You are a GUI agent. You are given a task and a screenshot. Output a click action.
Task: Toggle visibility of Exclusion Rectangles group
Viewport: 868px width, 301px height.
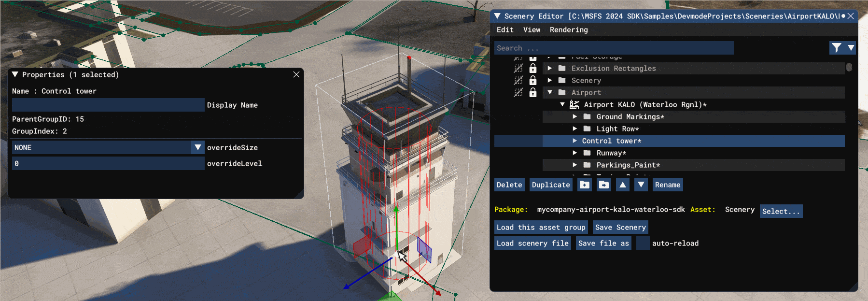(x=518, y=68)
